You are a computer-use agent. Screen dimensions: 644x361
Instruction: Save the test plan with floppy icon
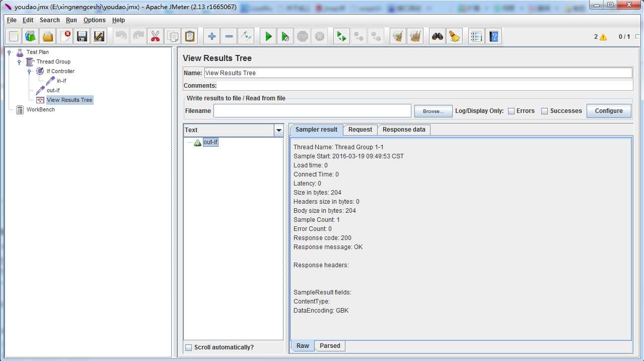[x=82, y=36]
